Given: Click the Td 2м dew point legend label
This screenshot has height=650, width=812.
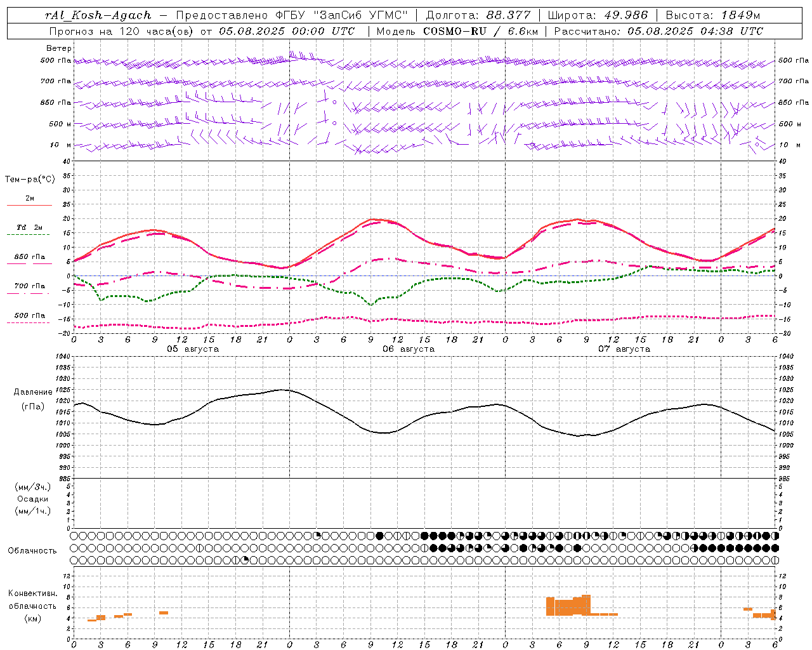Looking at the screenshot, I should click(x=30, y=227).
